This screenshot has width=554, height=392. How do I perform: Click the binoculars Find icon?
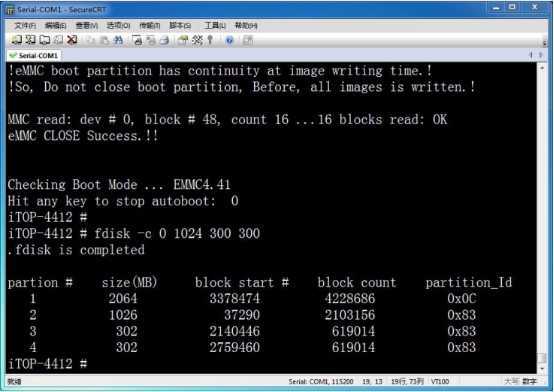[x=118, y=40]
